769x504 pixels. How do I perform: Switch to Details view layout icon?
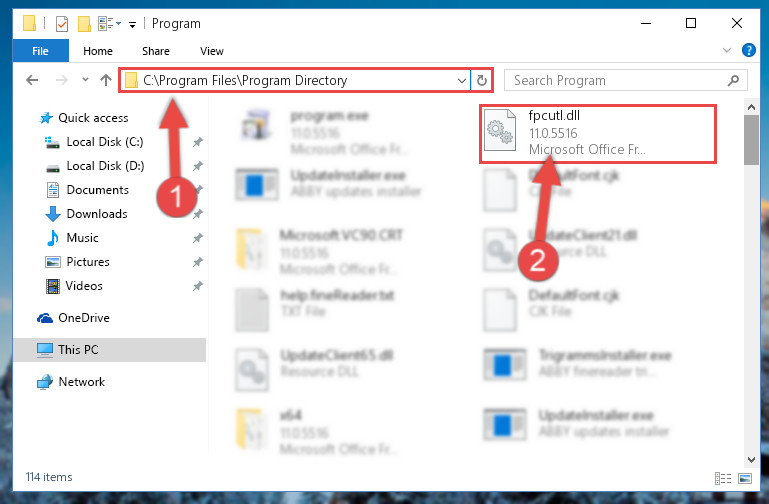tap(723, 478)
